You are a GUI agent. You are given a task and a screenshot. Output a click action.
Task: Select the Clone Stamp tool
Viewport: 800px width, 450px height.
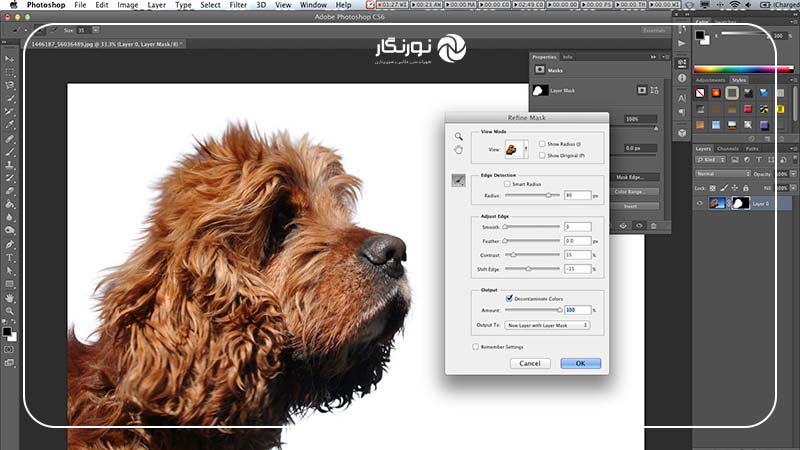9,165
